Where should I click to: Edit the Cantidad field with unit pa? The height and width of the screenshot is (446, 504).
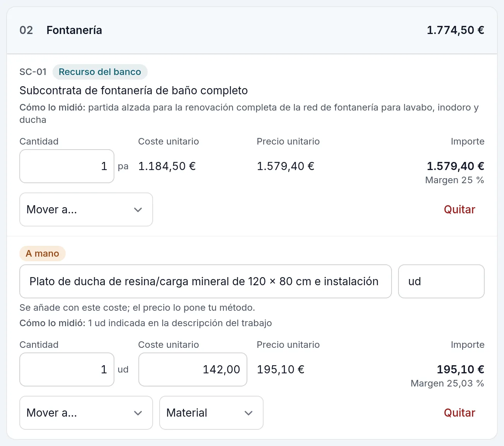click(67, 166)
